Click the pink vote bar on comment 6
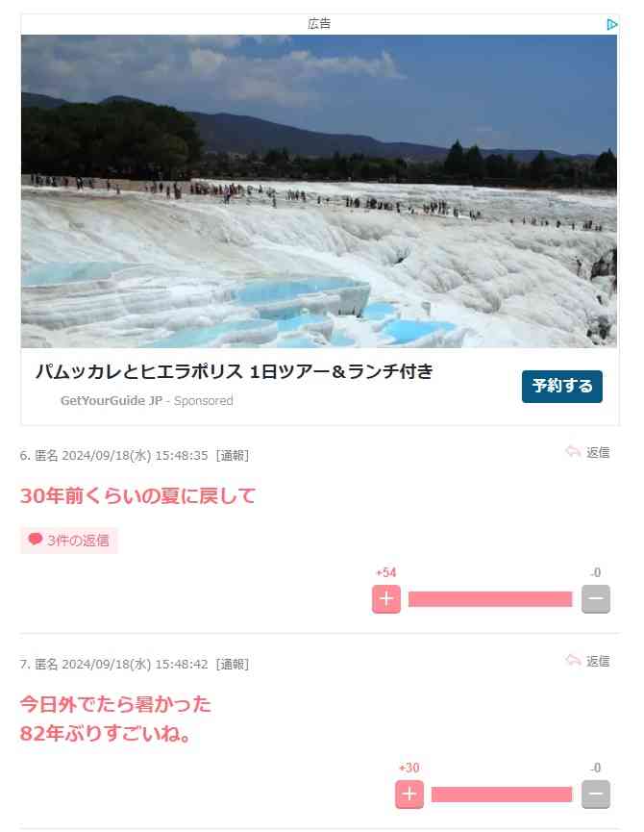 (490, 599)
